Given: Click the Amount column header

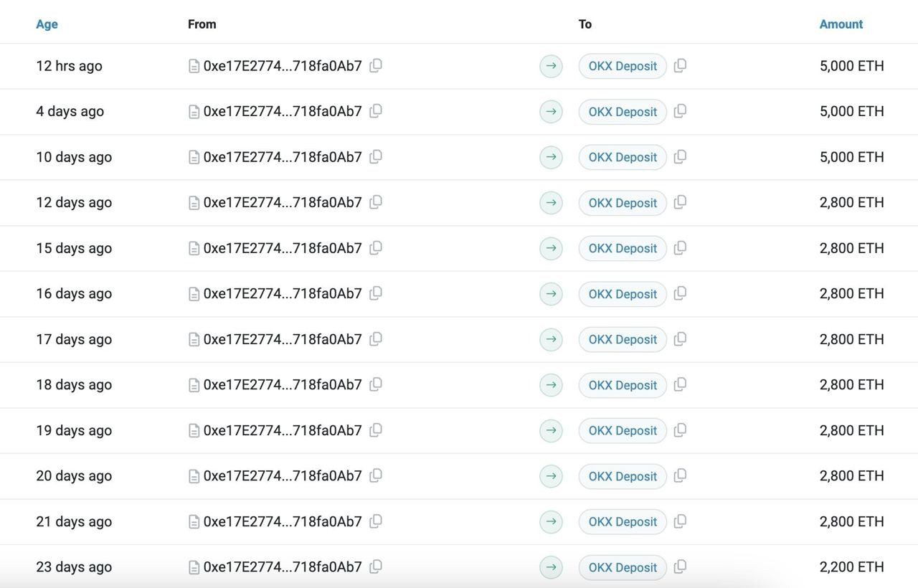Looking at the screenshot, I should 841,24.
